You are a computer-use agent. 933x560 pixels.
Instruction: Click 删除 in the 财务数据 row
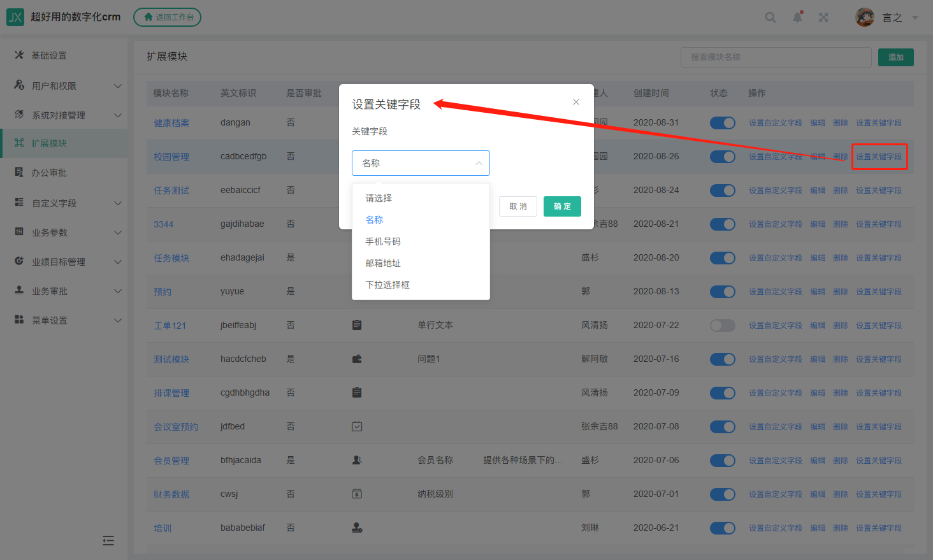[841, 494]
